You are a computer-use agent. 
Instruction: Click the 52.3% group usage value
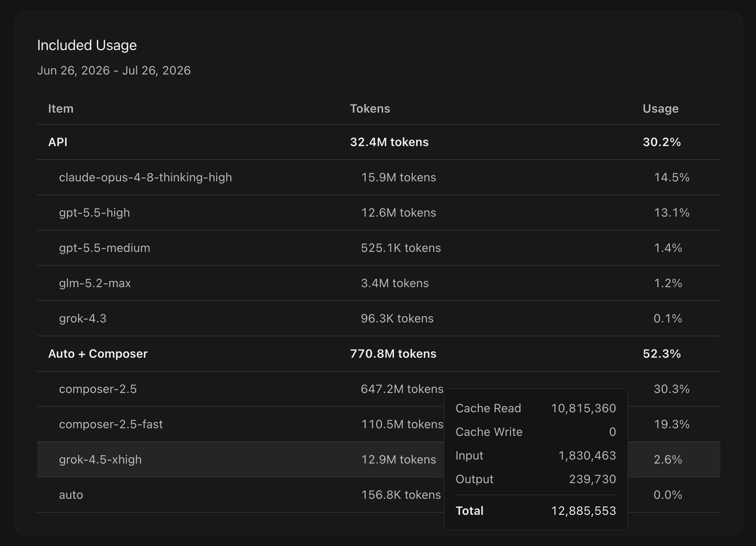[661, 354]
